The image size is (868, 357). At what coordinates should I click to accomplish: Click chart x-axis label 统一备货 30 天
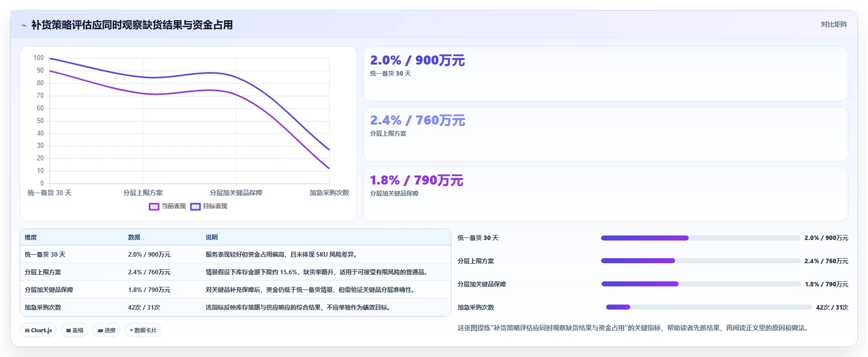(49, 193)
